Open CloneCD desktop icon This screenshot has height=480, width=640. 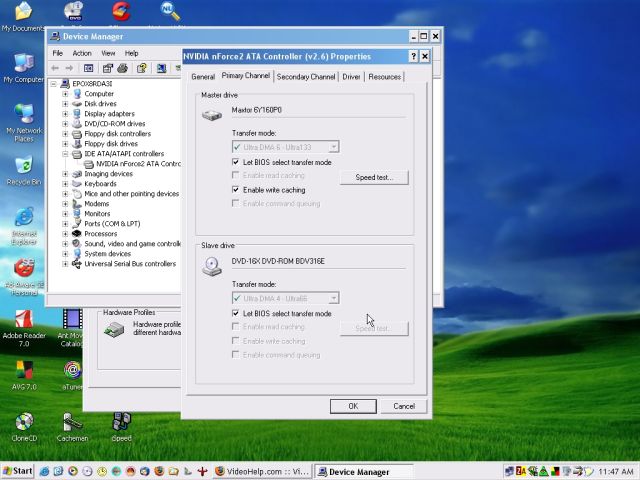[24, 427]
